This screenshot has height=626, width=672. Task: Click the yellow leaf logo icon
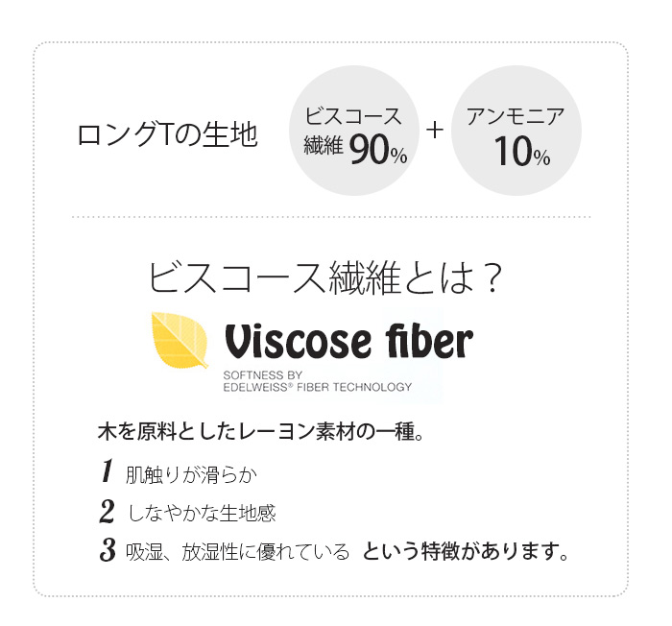[x=180, y=341]
